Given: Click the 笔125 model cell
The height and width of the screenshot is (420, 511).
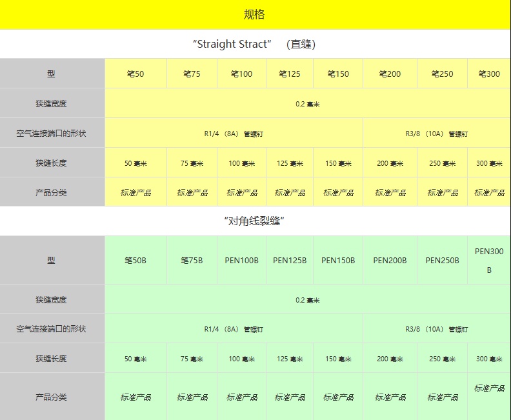Looking at the screenshot, I should coord(290,74).
